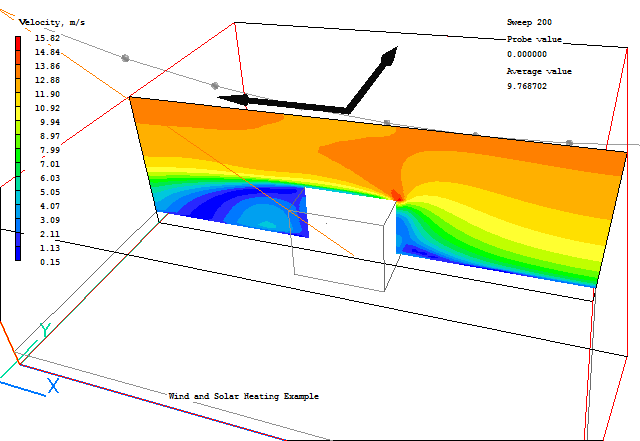The height and width of the screenshot is (441, 640).
Task: Click 'Wind and Solar Heating Example' title
Action: coord(243,396)
